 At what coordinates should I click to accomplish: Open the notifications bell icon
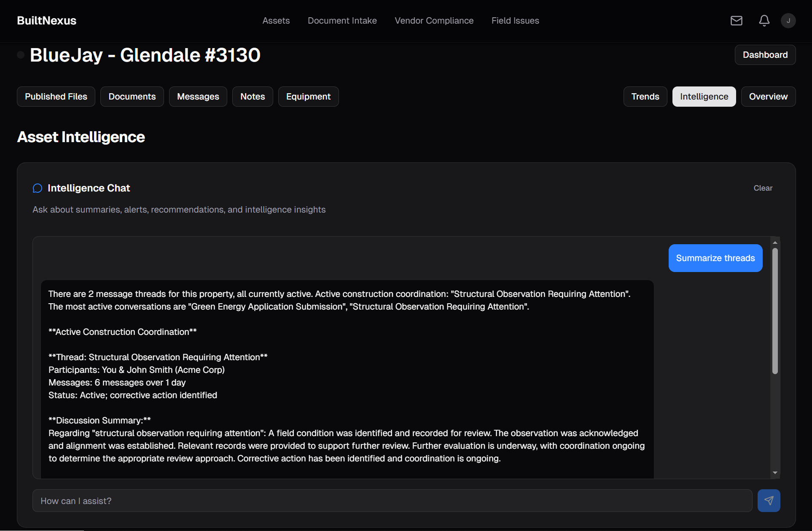click(764, 20)
